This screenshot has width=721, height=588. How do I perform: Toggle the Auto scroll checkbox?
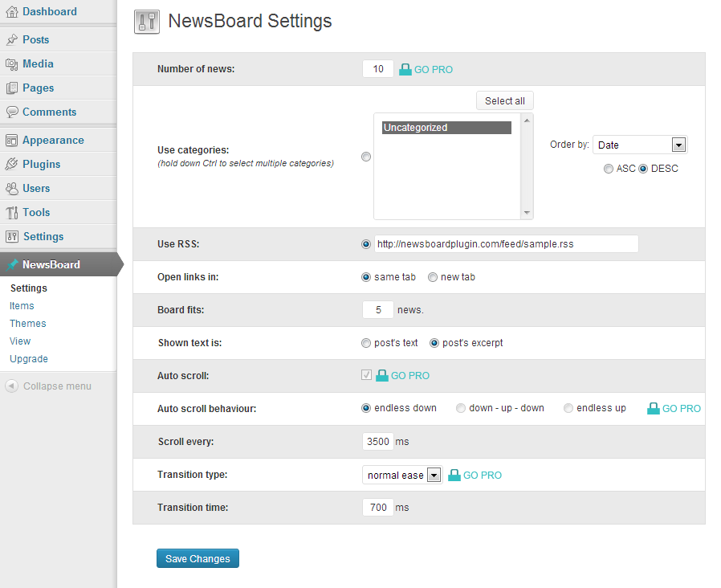pos(366,375)
